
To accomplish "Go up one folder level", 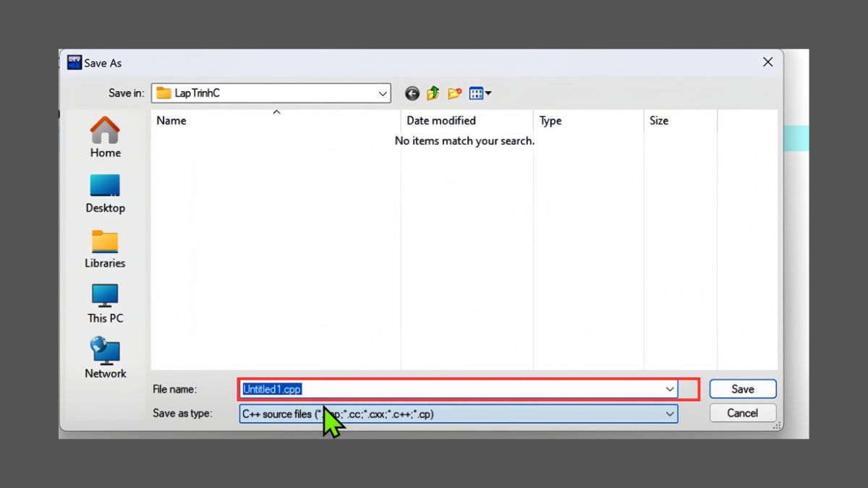I will pos(432,93).
